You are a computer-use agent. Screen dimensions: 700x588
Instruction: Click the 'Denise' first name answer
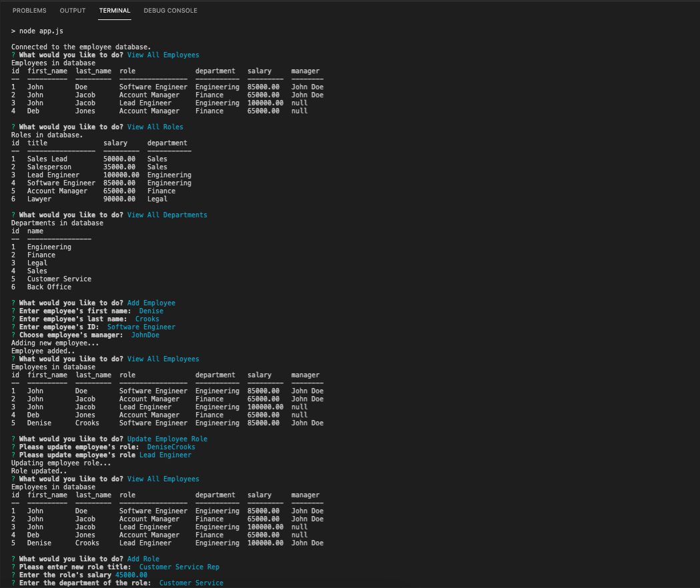[x=151, y=311]
